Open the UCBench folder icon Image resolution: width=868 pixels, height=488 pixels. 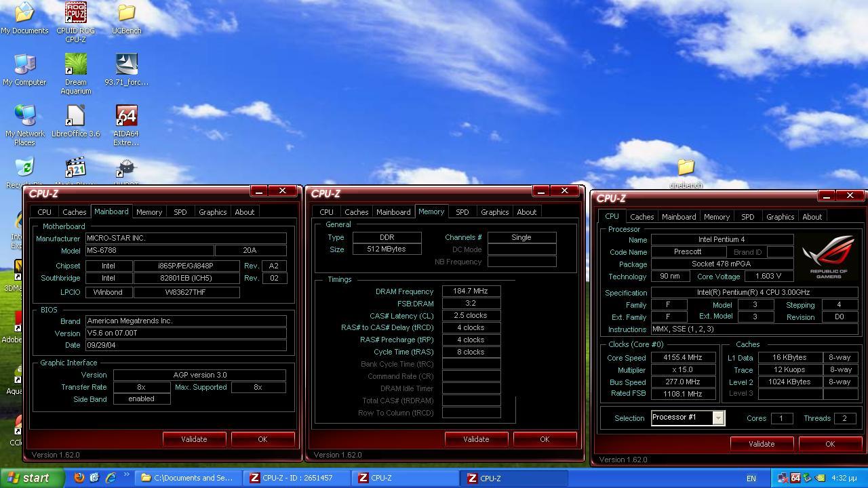point(126,18)
